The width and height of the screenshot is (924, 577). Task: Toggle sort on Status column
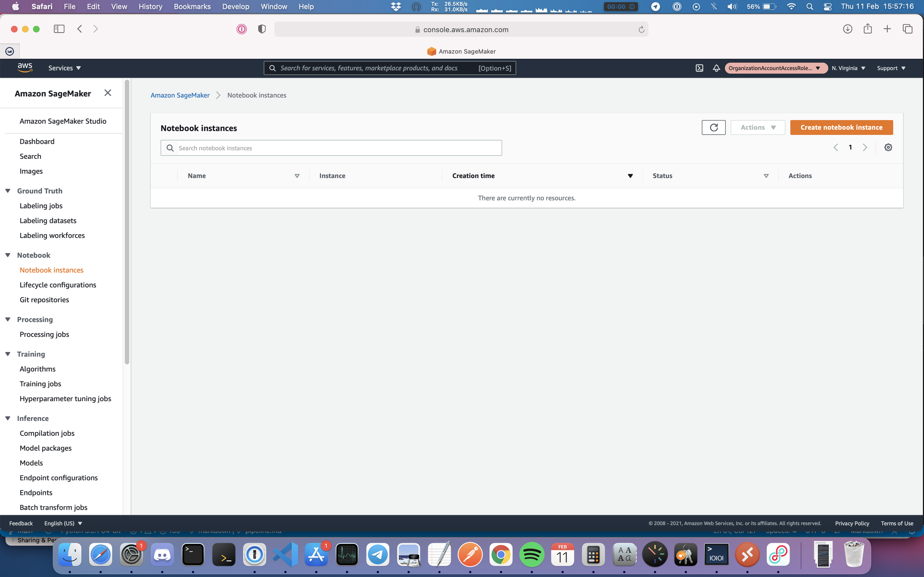pyautogui.click(x=766, y=176)
